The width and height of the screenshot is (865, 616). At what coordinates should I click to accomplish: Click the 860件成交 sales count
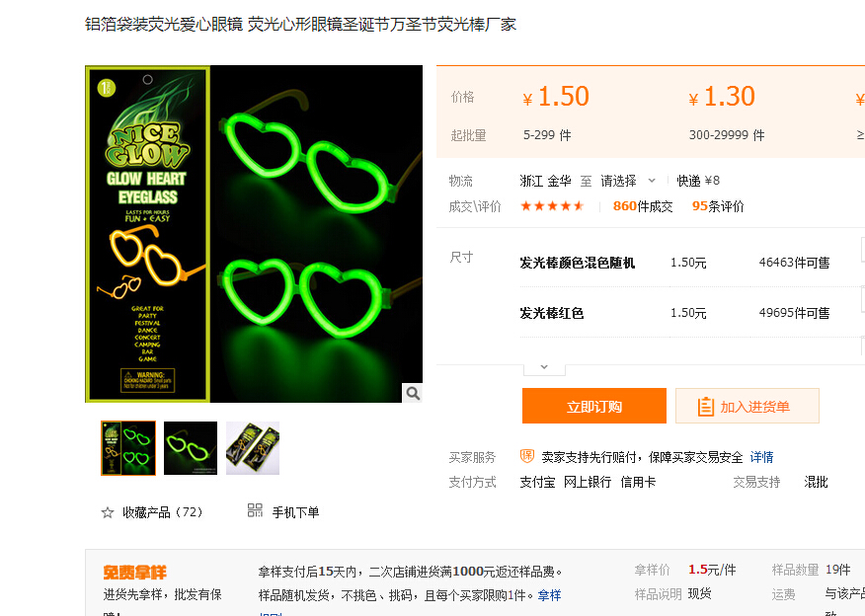coord(643,206)
